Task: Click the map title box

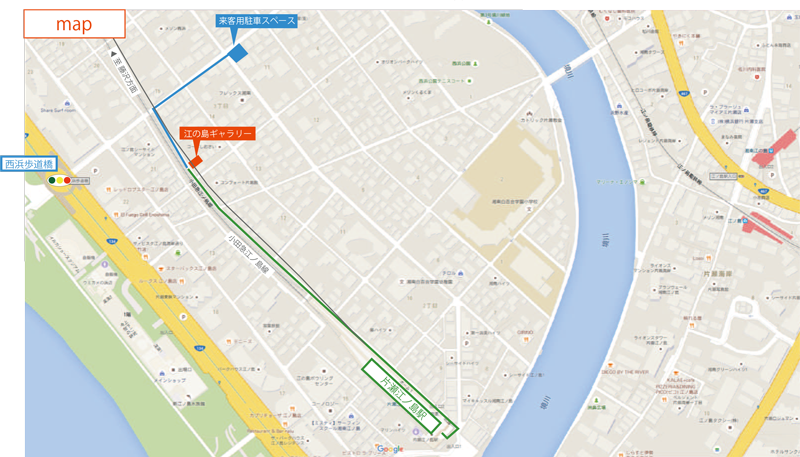Action: (x=74, y=24)
